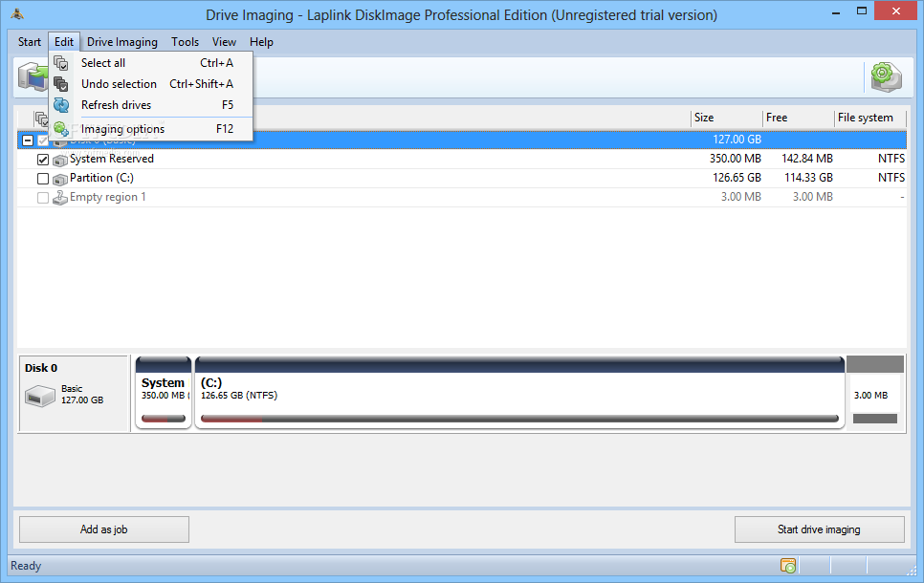
Task: Click the Free column header
Action: (x=799, y=118)
